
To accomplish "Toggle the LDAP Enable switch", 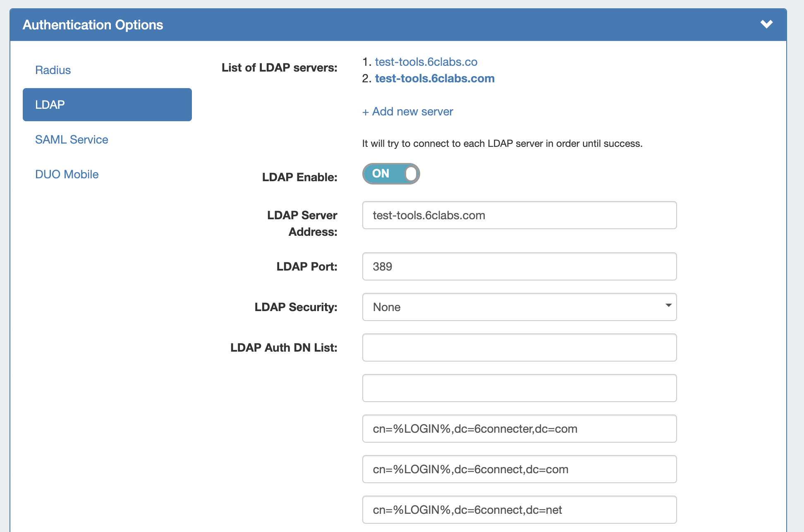I will tap(391, 174).
